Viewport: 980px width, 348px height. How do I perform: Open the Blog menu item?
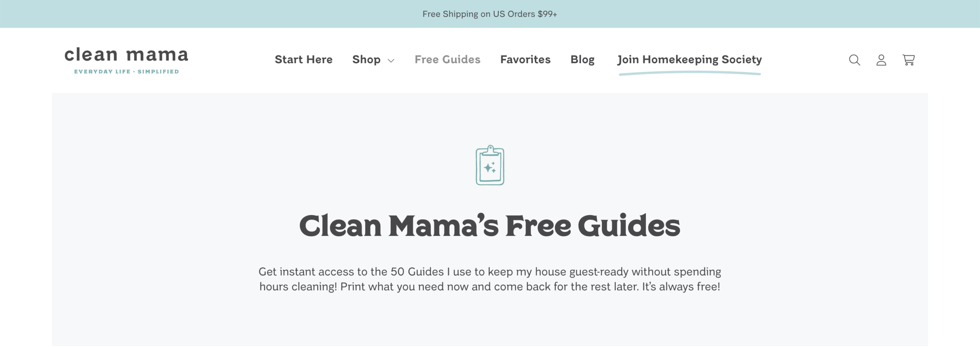coord(582,60)
